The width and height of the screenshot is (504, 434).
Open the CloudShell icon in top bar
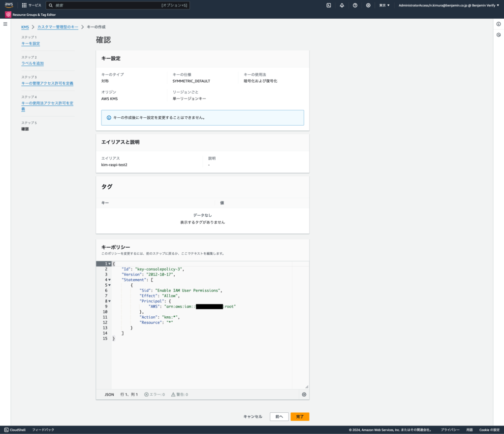pos(329,5)
